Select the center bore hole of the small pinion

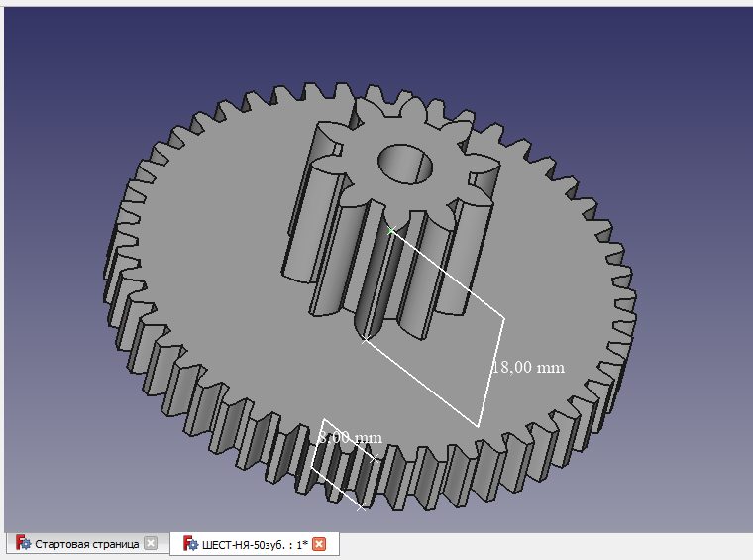tap(405, 164)
